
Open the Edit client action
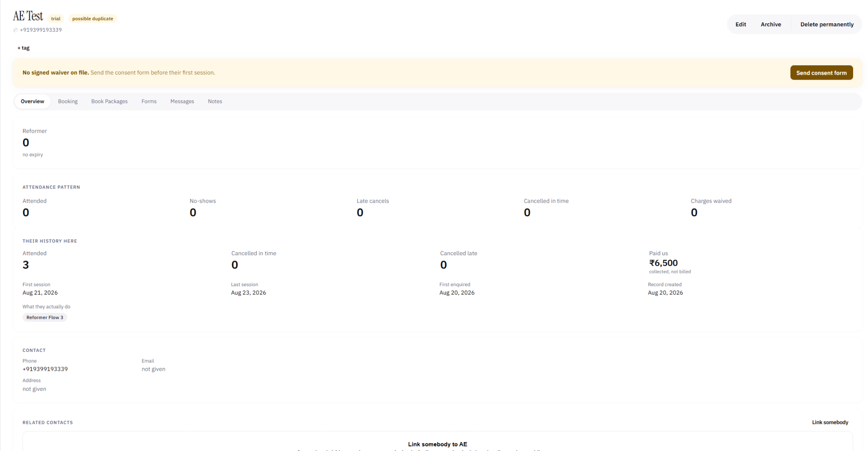tap(740, 25)
